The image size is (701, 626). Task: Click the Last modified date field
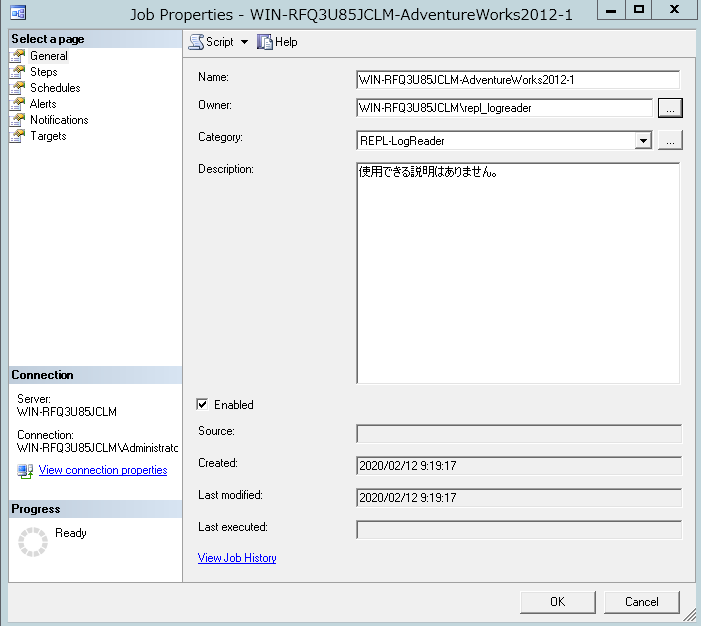click(519, 498)
